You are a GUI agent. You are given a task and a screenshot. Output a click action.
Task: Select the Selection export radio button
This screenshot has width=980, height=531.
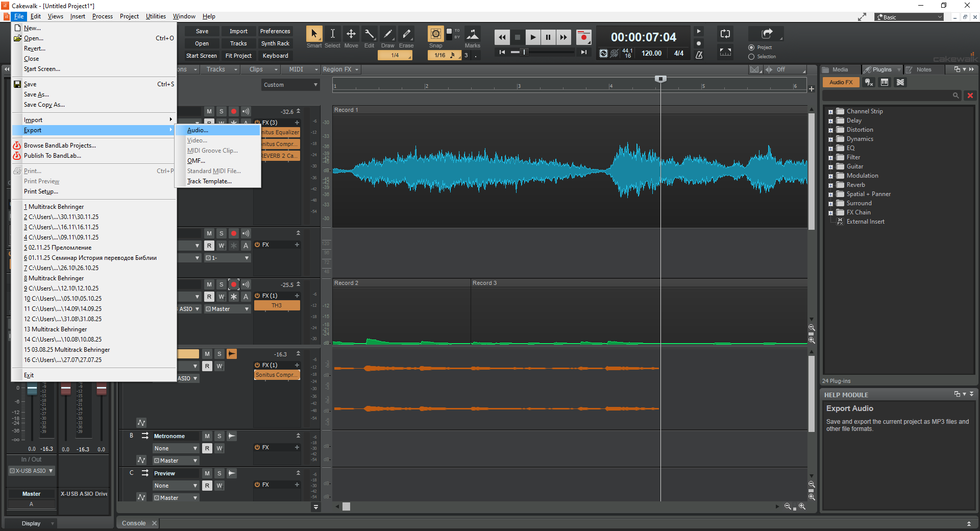(751, 57)
